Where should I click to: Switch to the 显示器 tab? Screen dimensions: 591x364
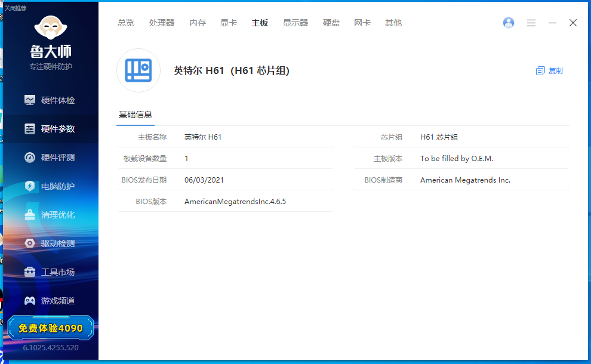tap(295, 23)
